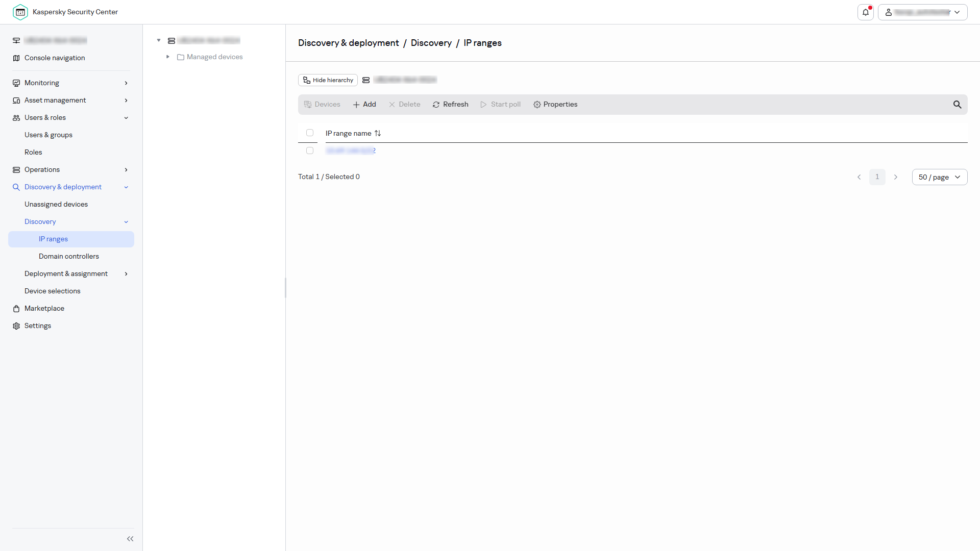
Task: Go to next page arrow
Action: click(895, 177)
